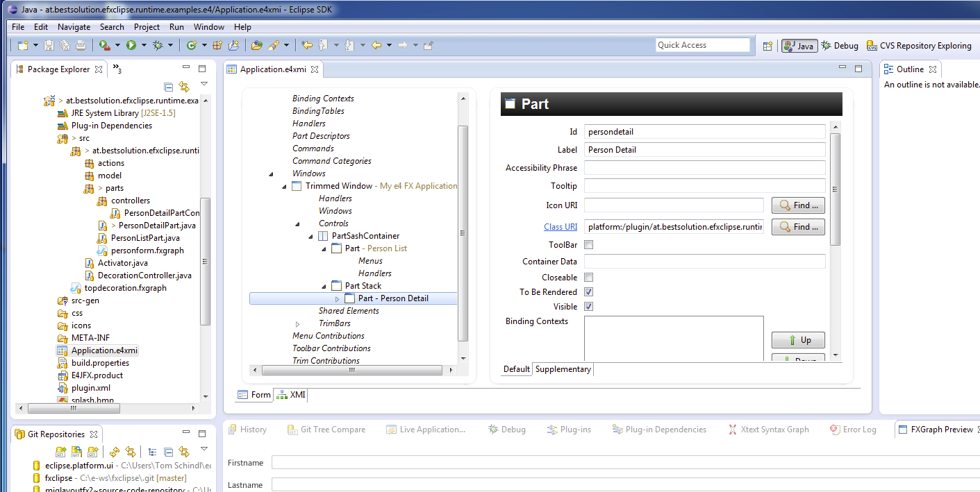Click the Quick Access search field
Viewport: 980px width, 492px height.
702,45
